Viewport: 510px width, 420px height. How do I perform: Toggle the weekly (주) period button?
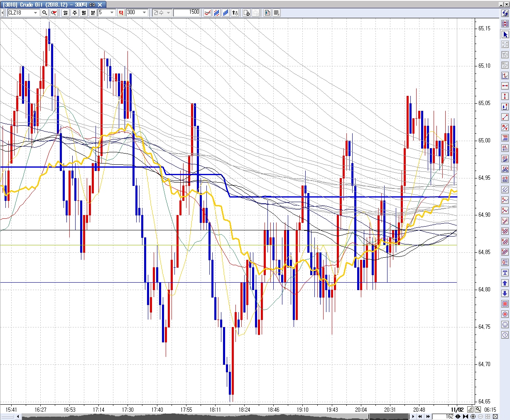click(x=74, y=12)
